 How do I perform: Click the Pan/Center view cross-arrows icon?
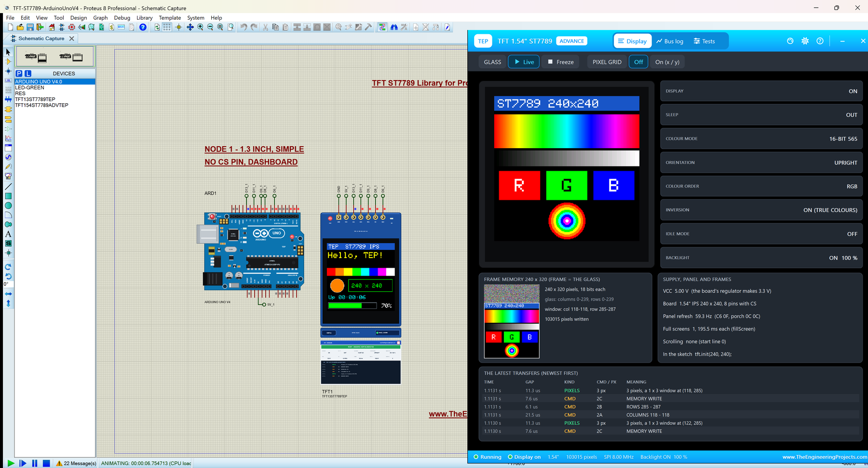point(190,28)
